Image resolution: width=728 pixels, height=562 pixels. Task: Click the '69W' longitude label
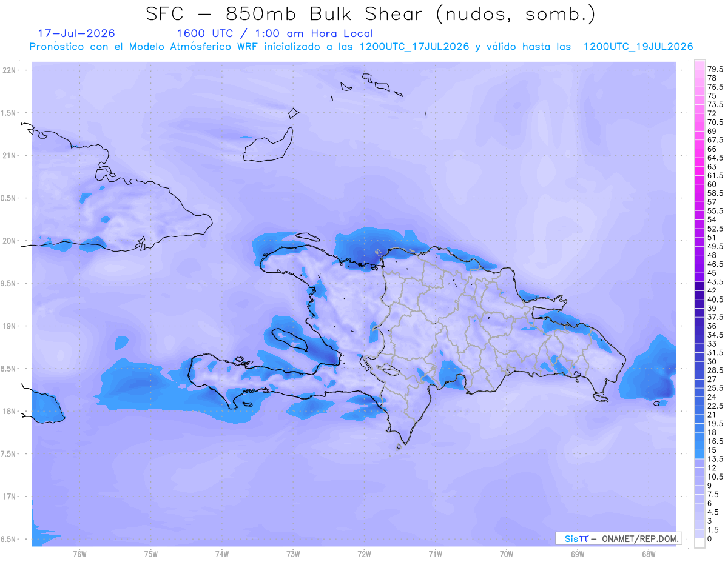(577, 554)
